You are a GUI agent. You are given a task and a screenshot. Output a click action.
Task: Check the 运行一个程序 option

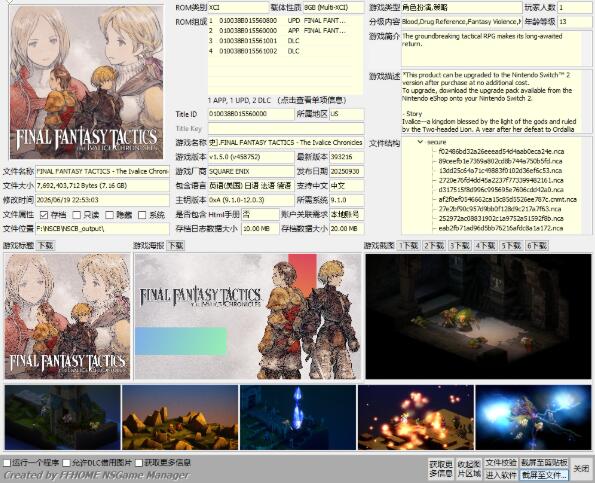pos(7,463)
